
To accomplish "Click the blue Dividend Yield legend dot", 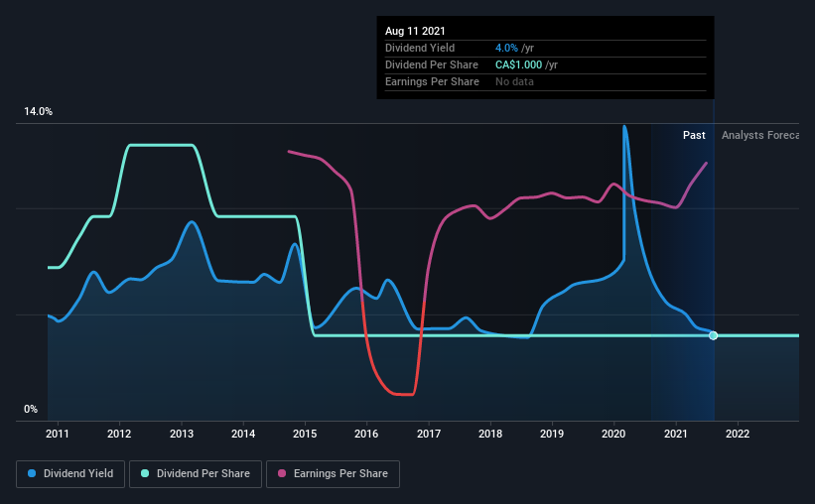I will pyautogui.click(x=32, y=473).
